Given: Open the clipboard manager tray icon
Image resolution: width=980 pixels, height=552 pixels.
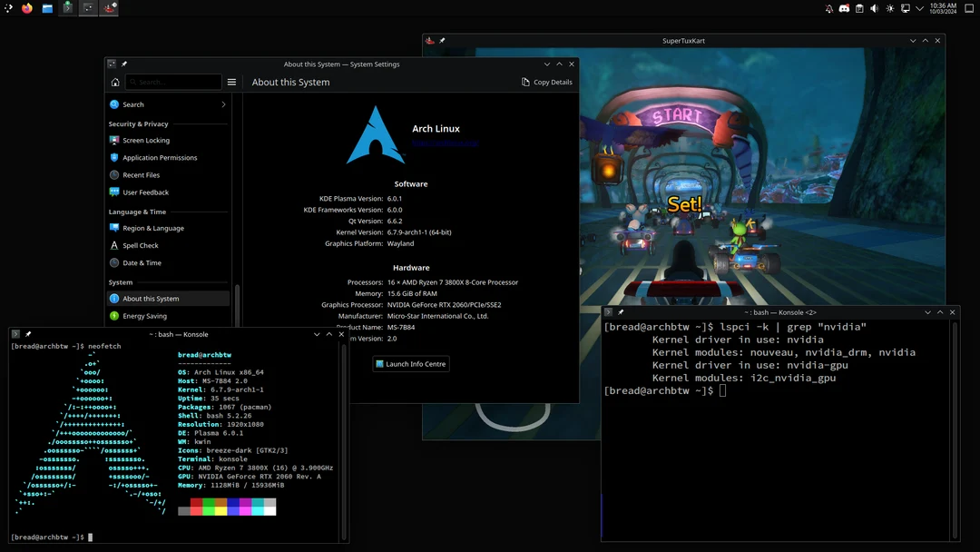Looking at the screenshot, I should (858, 8).
